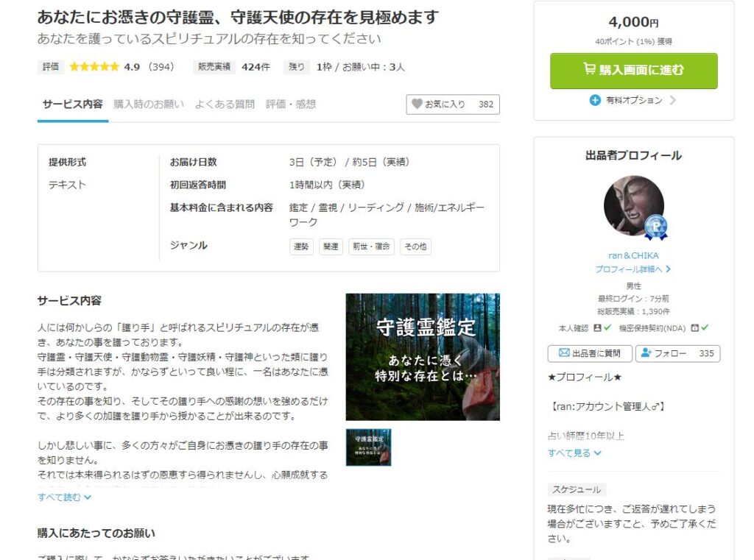The height and width of the screenshot is (560, 754).
Task: Click the five-star rating icons
Action: click(94, 67)
